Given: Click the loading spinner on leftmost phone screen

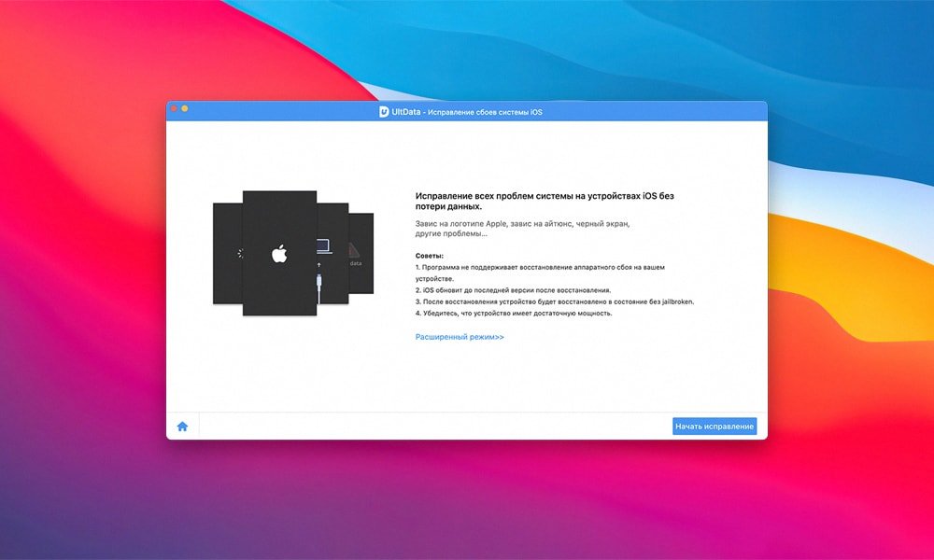Looking at the screenshot, I should pos(239,253).
